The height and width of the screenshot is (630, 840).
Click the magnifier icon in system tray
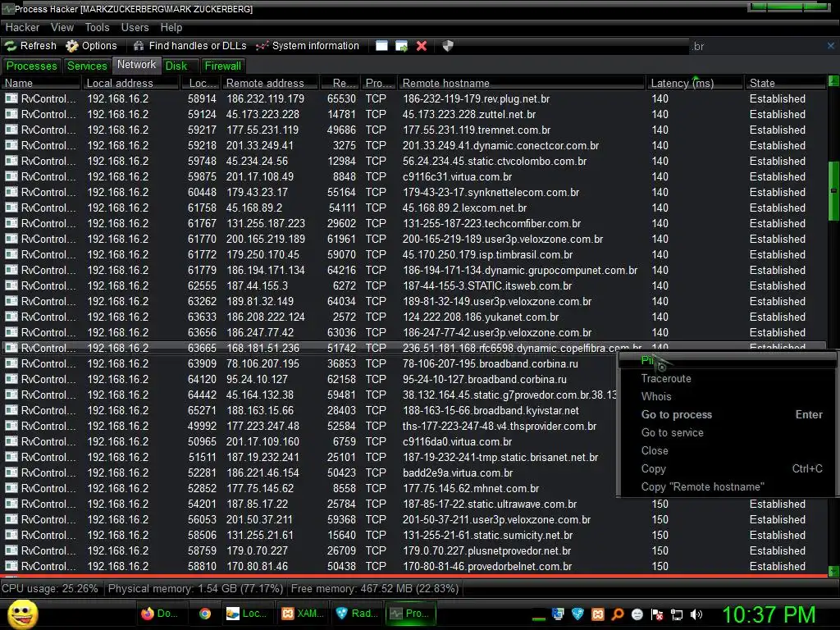click(x=617, y=614)
